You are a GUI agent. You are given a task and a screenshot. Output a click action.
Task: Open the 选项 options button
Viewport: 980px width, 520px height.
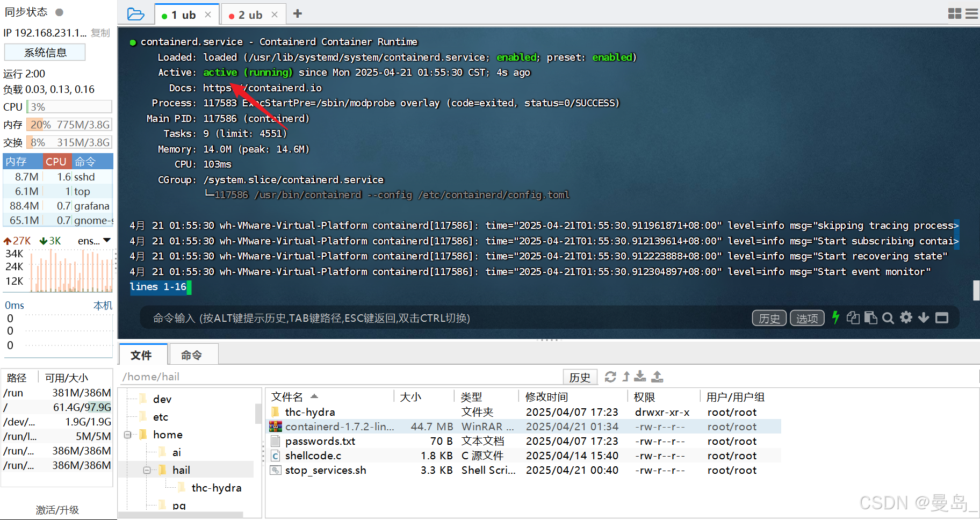(807, 318)
